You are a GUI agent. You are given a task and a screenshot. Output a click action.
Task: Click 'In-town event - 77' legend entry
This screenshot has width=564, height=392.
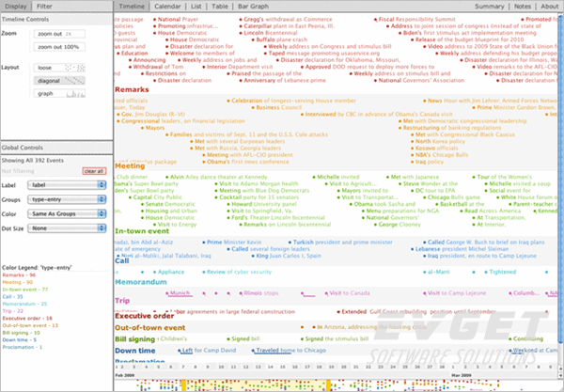25,290
